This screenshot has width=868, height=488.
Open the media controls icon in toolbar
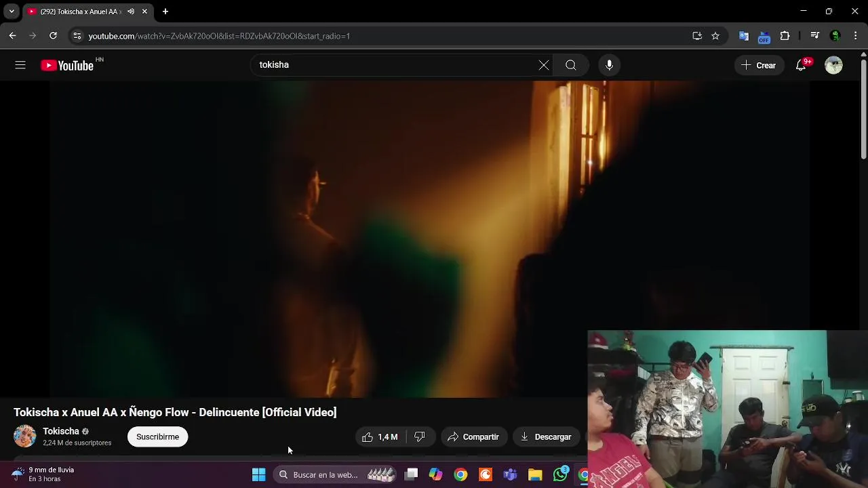(x=815, y=36)
